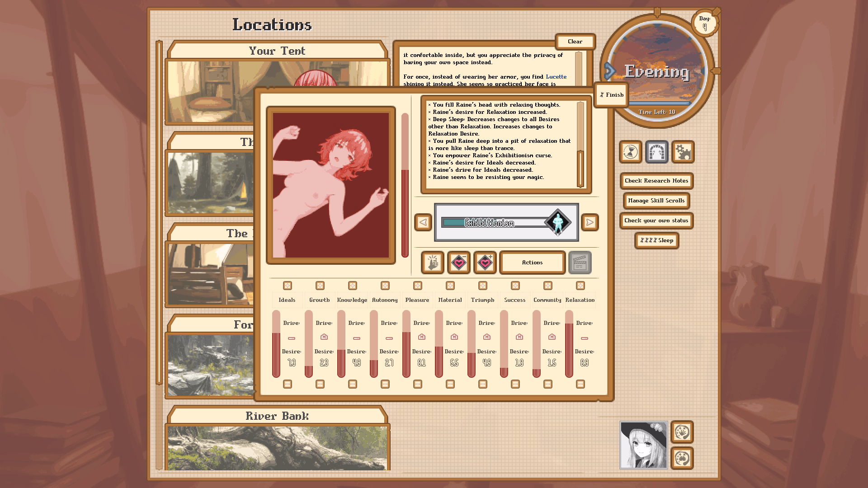The height and width of the screenshot is (488, 868).
Task: Click the heart-minus affection icon
Action: [x=459, y=263]
